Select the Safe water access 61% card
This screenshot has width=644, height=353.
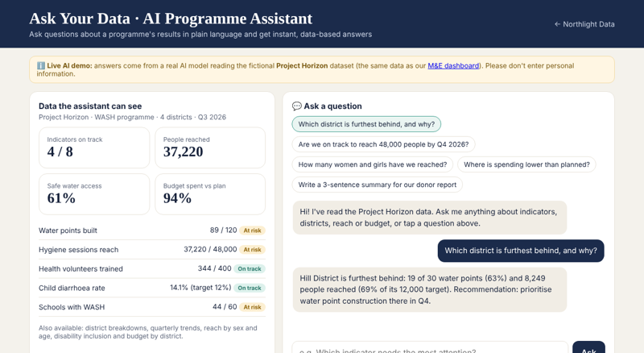[94, 194]
